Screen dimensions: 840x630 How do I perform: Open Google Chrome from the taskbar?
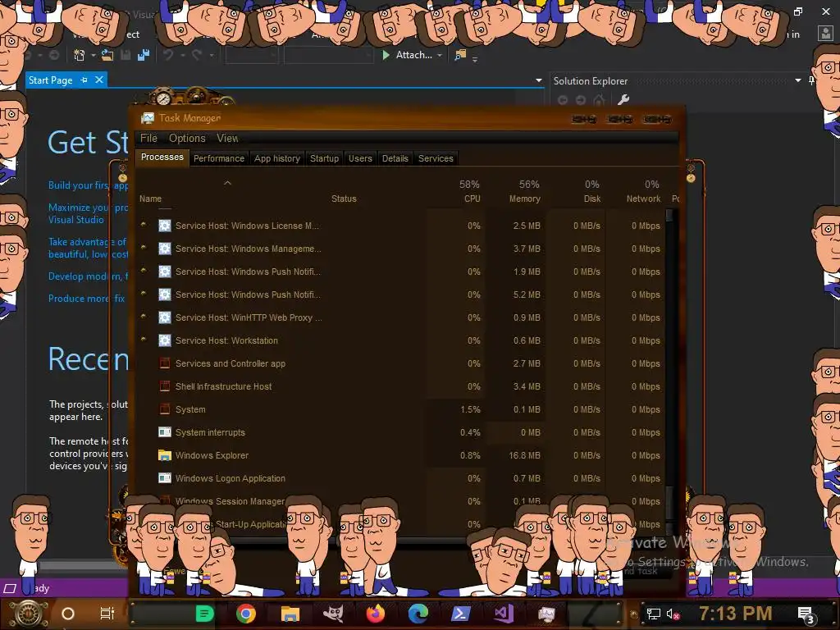(x=246, y=614)
